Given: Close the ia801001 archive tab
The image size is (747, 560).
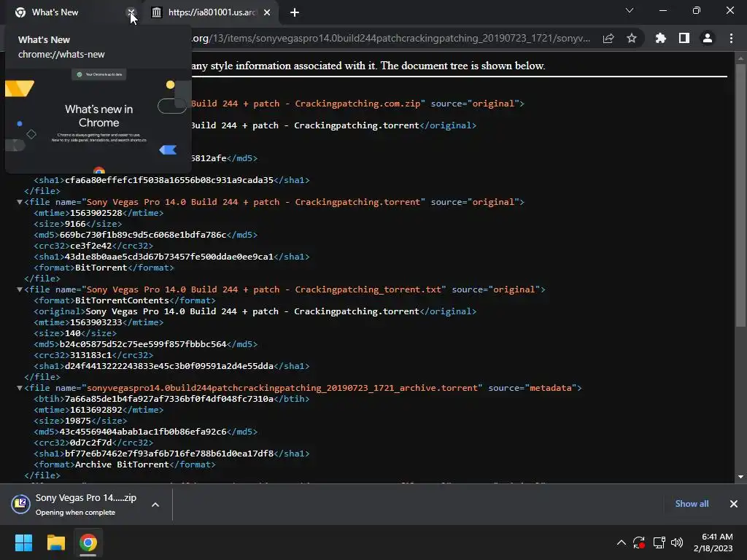Looking at the screenshot, I should point(267,12).
